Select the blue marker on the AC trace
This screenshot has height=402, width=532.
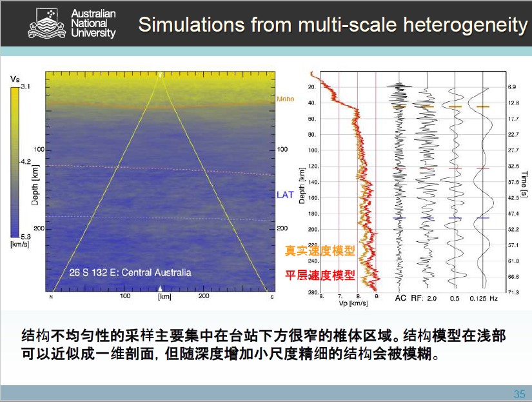399,218
